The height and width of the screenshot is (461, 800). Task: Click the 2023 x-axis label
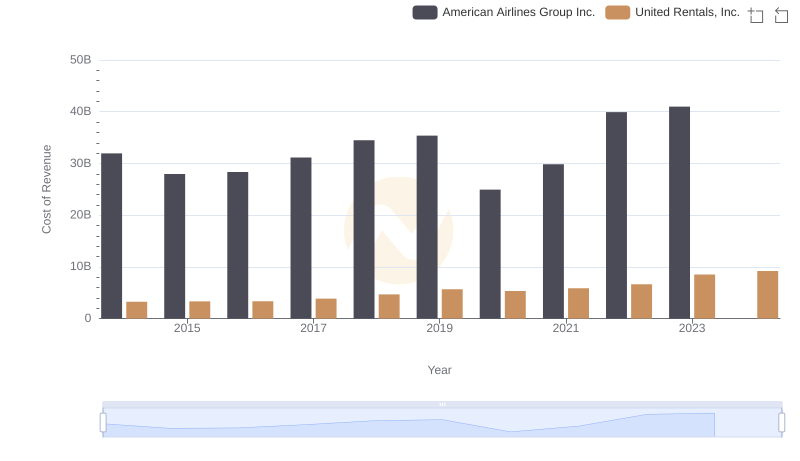pyautogui.click(x=692, y=328)
